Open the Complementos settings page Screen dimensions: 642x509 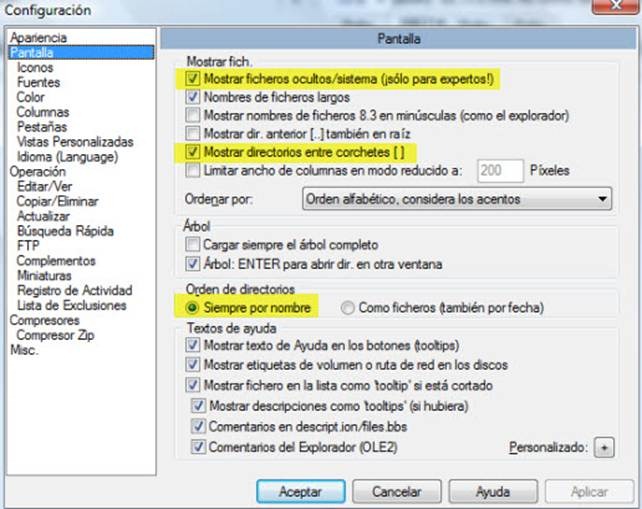(56, 260)
